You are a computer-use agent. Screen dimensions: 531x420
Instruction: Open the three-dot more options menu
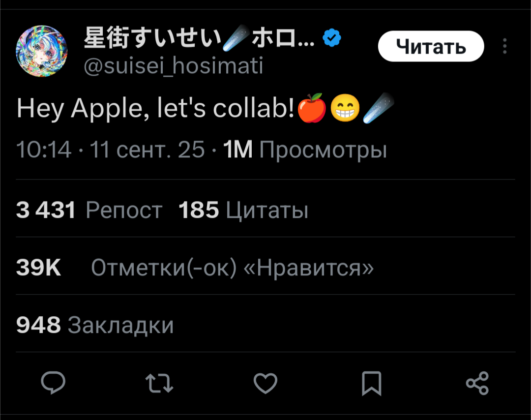tap(504, 47)
